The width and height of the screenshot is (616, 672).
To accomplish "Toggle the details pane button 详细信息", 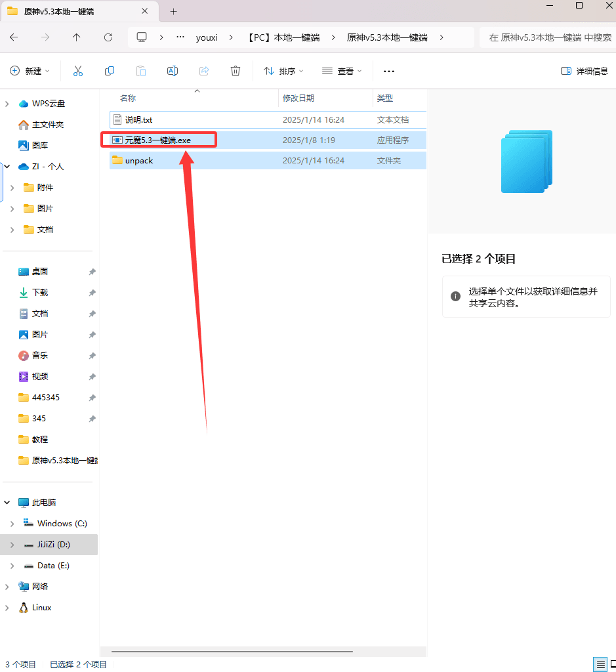I will tap(585, 71).
